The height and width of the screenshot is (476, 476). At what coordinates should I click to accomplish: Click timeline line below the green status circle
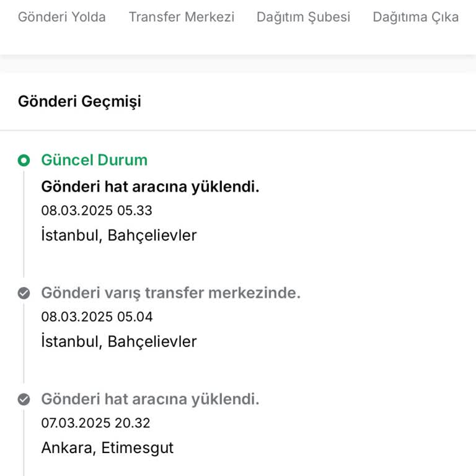coord(24,223)
